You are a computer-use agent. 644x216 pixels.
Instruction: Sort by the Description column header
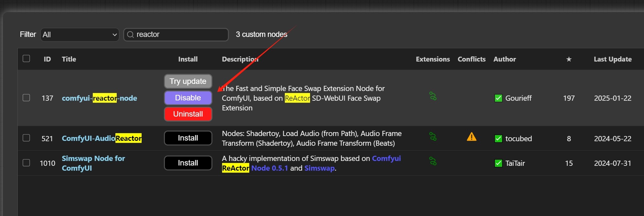tap(240, 59)
